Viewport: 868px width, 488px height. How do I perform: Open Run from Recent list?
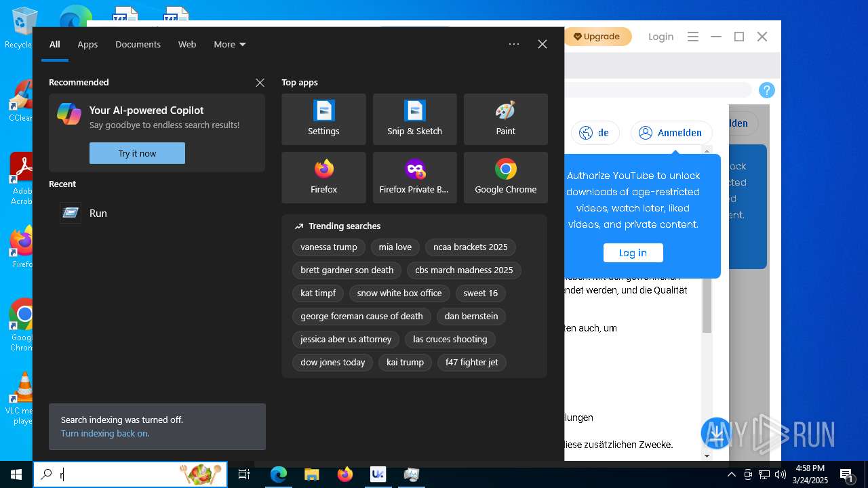(x=156, y=213)
